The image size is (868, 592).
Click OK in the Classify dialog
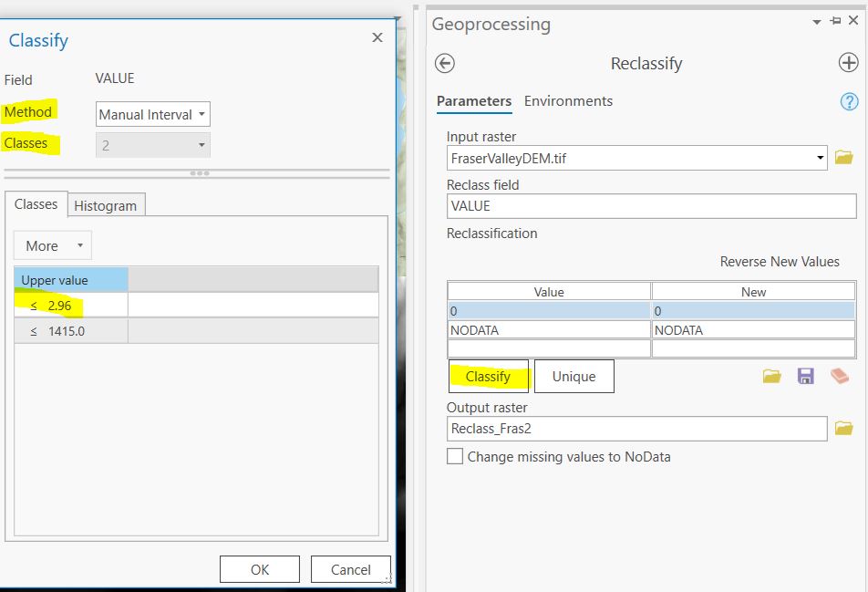260,569
